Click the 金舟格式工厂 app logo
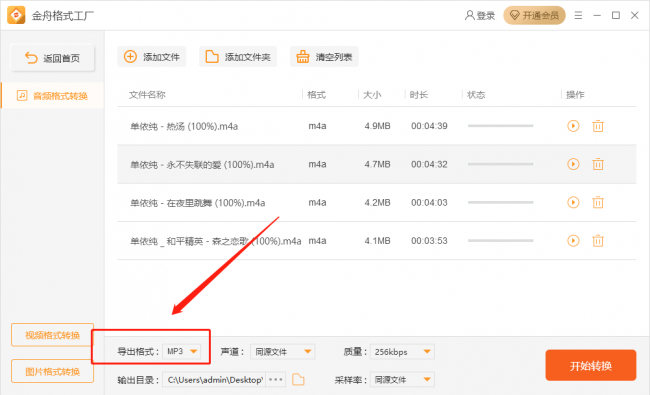 tap(16, 15)
